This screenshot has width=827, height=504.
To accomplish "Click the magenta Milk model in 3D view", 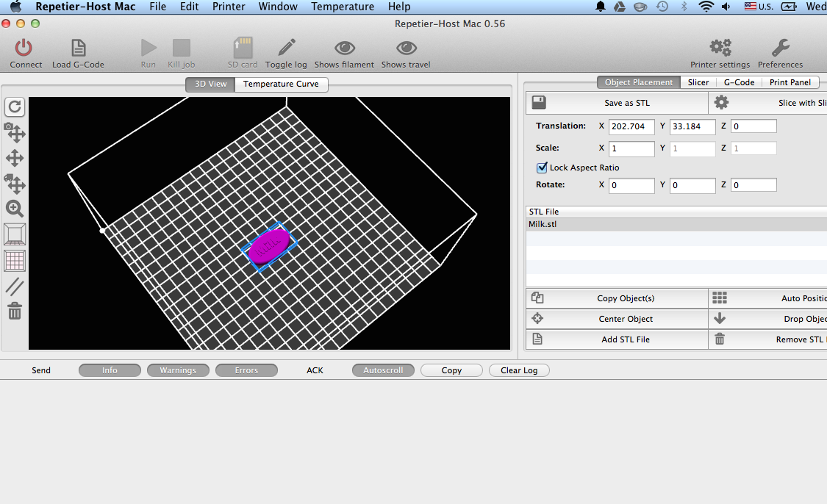I will pos(269,247).
